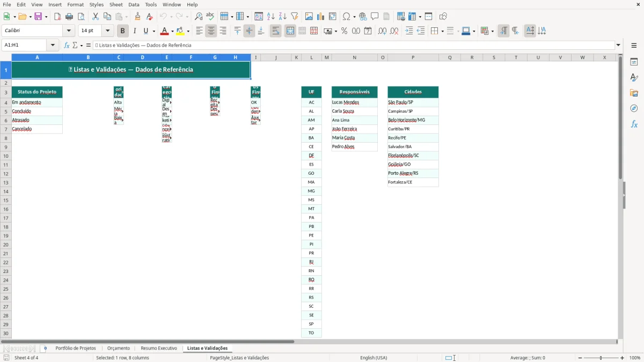Click the vertical scrollbar thumb
This screenshot has width=644, height=362.
click(x=620, y=118)
